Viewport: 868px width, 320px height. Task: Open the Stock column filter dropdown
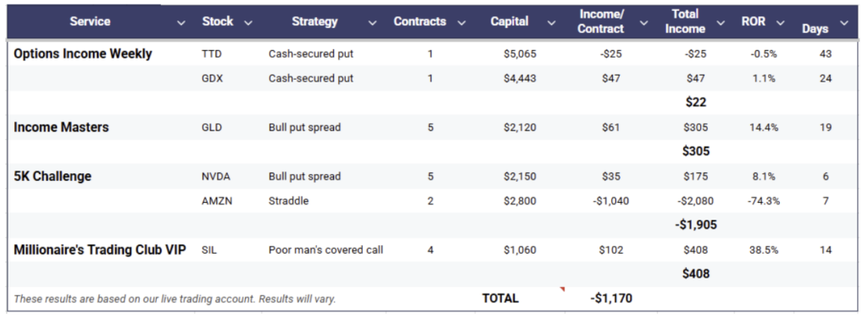click(248, 23)
